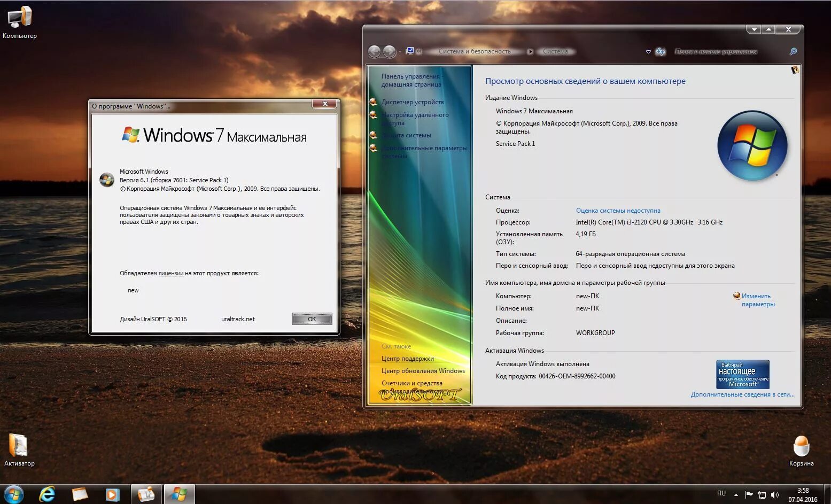Click the shield icon next to Изменить параметры

736,296
